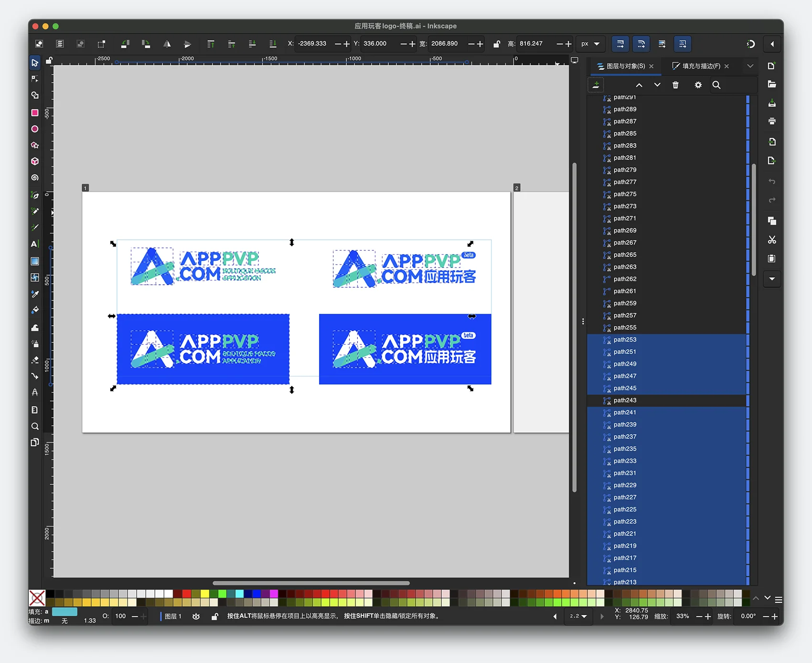Select the Eraser tool

pyautogui.click(x=35, y=360)
